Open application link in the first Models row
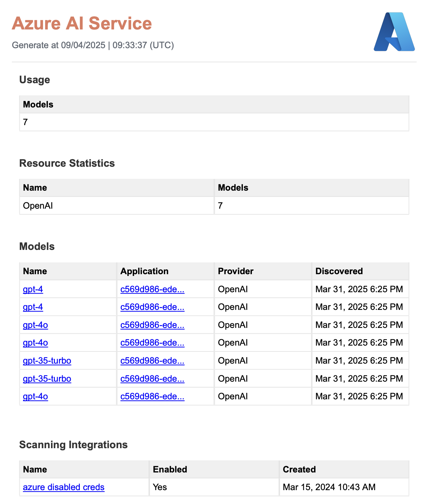Viewport: 424px width, 504px height. [x=152, y=289]
